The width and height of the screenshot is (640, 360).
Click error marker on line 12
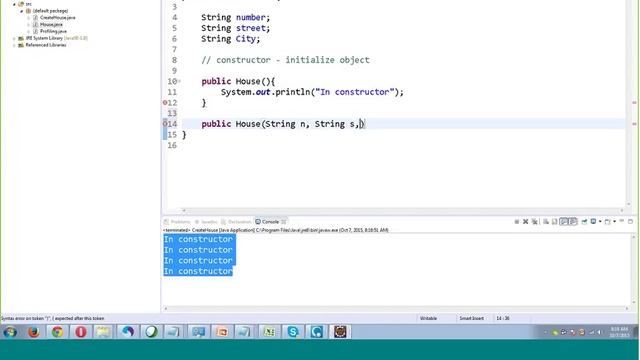[x=165, y=103]
